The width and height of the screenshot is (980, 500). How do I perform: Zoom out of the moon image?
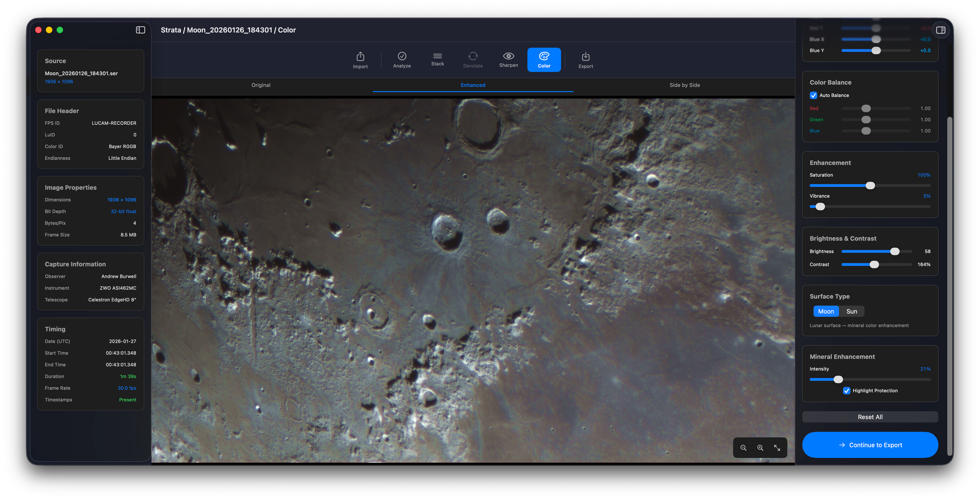pos(743,448)
